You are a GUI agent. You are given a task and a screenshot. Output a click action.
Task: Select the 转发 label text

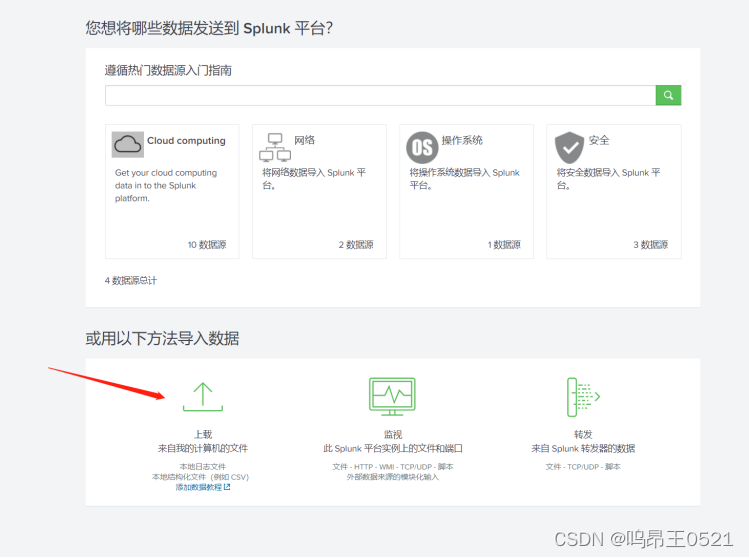[x=583, y=434]
